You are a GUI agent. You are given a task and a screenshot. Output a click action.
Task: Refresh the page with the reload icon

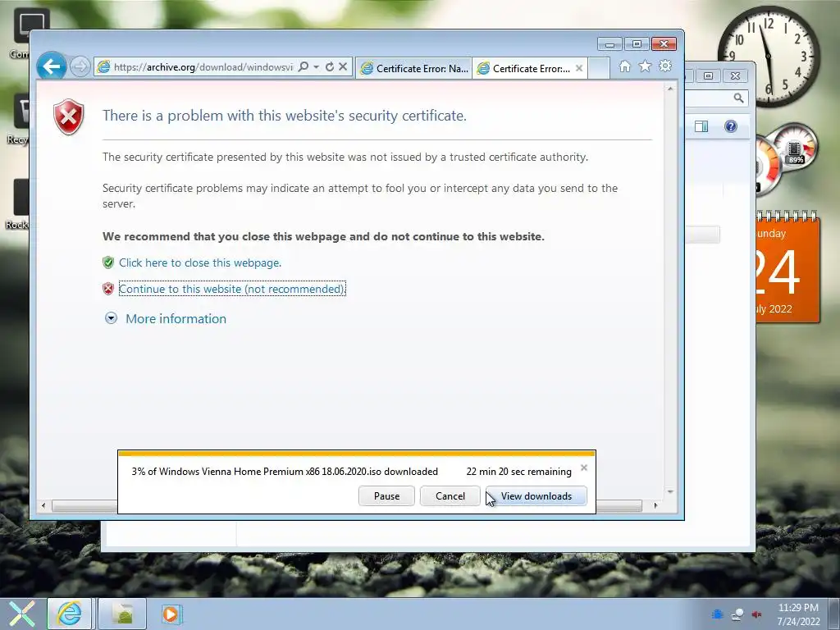330,66
